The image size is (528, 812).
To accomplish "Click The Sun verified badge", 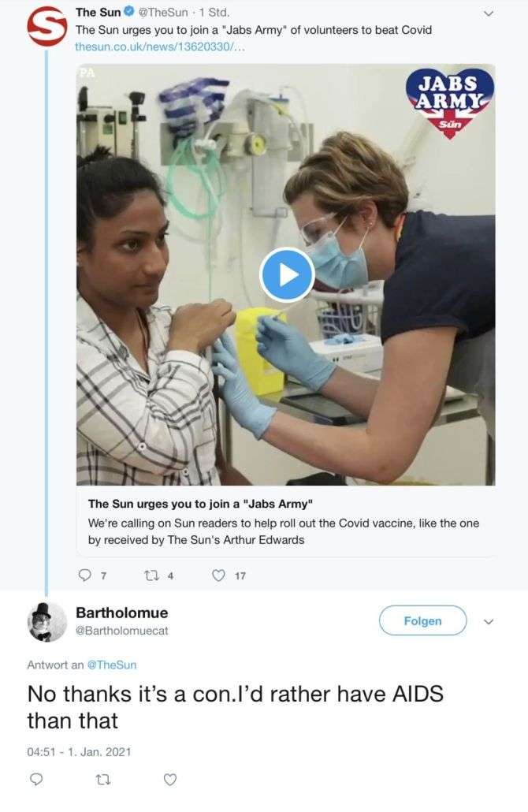I will (x=129, y=11).
